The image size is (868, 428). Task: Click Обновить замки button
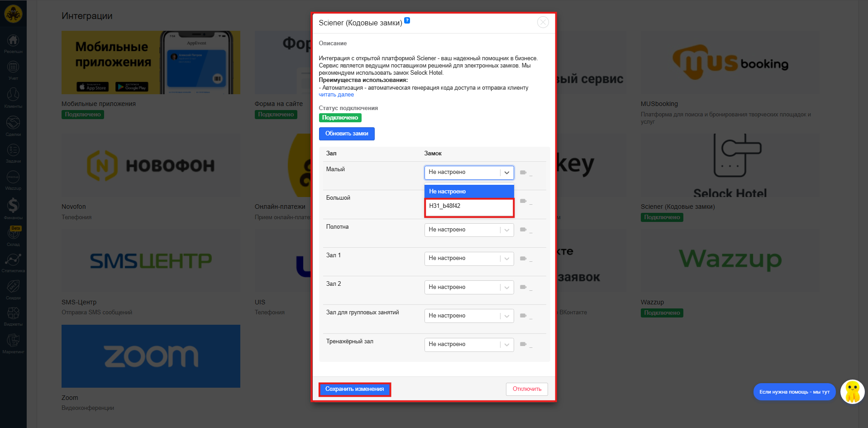click(x=347, y=134)
